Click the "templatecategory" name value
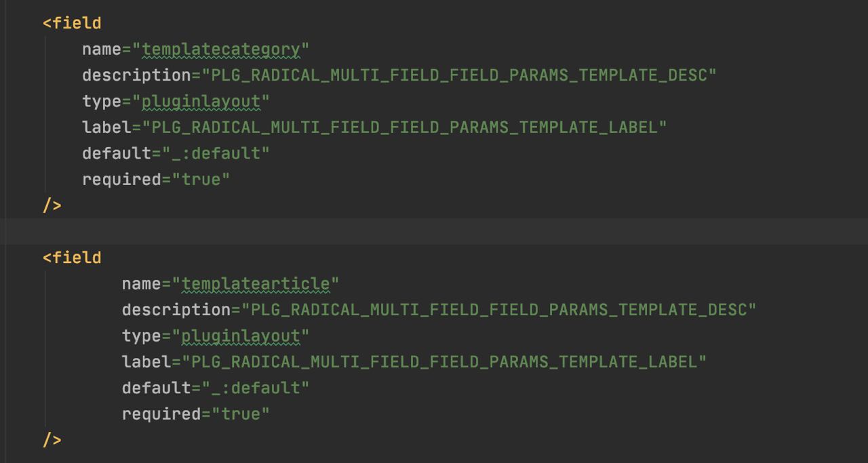 click(x=220, y=49)
